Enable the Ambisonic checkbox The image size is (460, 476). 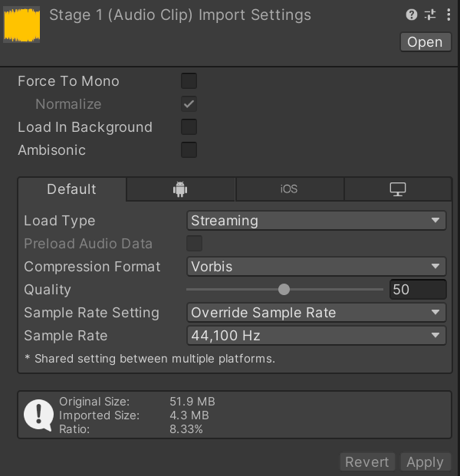click(x=189, y=150)
